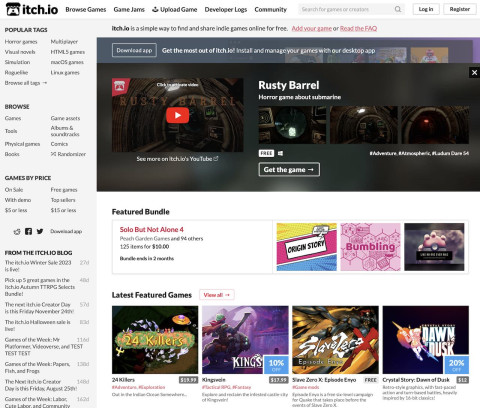This screenshot has height=408, width=480.
Task: Open 24 Killers game cover
Action: (155, 340)
